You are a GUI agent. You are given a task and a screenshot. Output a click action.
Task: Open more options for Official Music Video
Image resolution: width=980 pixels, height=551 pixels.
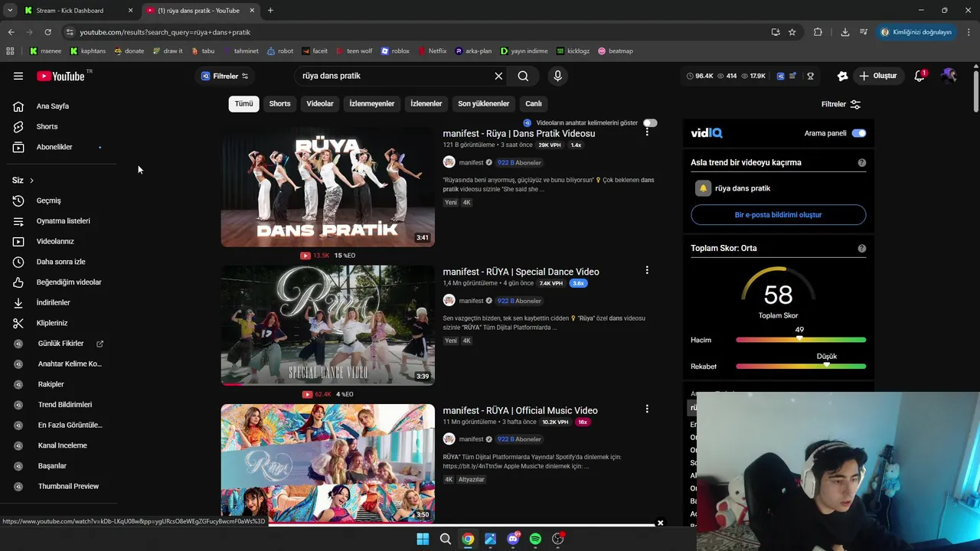(x=647, y=409)
